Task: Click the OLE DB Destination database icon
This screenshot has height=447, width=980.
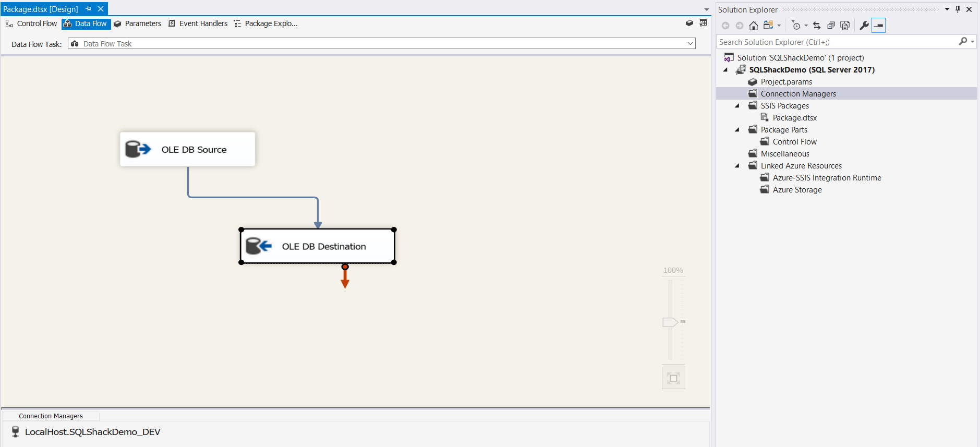Action: click(x=259, y=246)
